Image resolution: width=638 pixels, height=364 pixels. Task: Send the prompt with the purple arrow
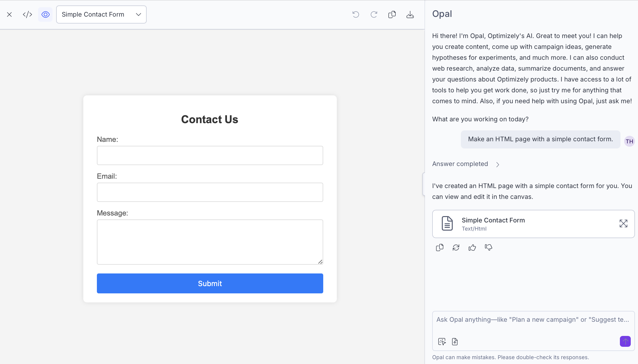(x=625, y=341)
